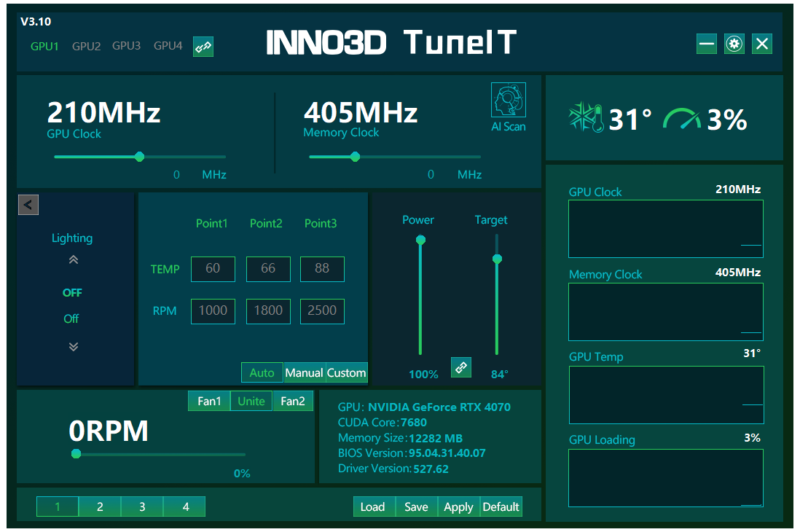800x532 pixels.
Task: Switch to the GPU2 tab
Action: point(86,47)
